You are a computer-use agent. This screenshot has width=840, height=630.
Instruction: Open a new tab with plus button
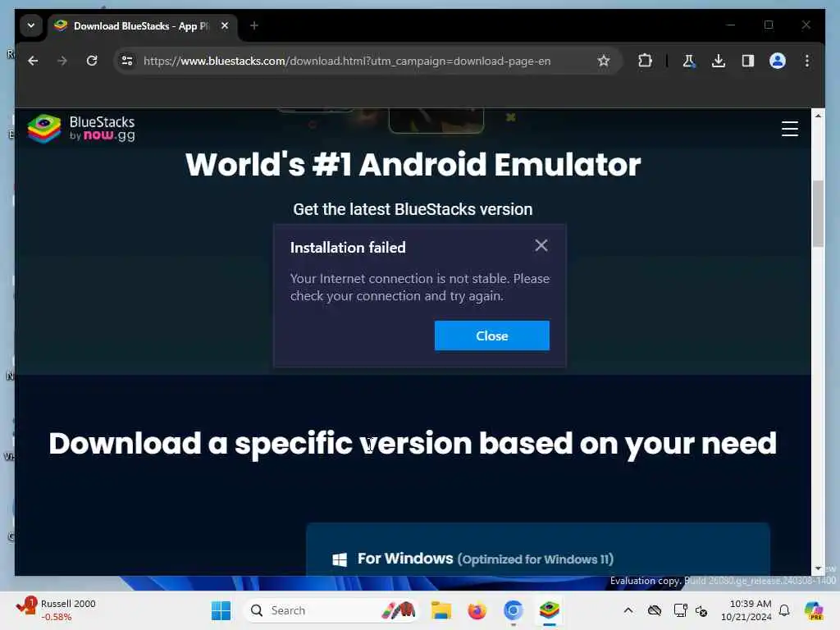tap(254, 25)
